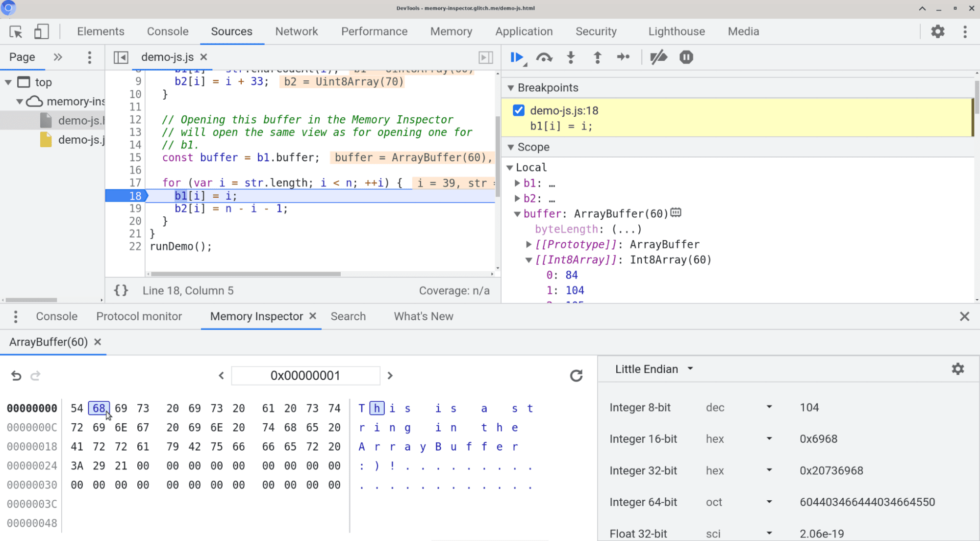
Task: Click the Sources tab in DevTools top panel
Action: [231, 31]
